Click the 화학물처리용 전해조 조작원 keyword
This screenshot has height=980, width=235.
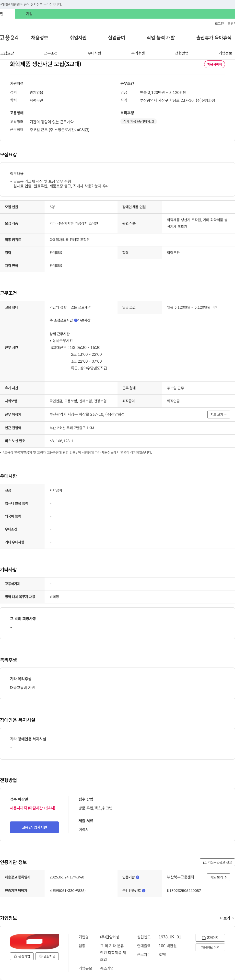pyautogui.click(x=70, y=240)
